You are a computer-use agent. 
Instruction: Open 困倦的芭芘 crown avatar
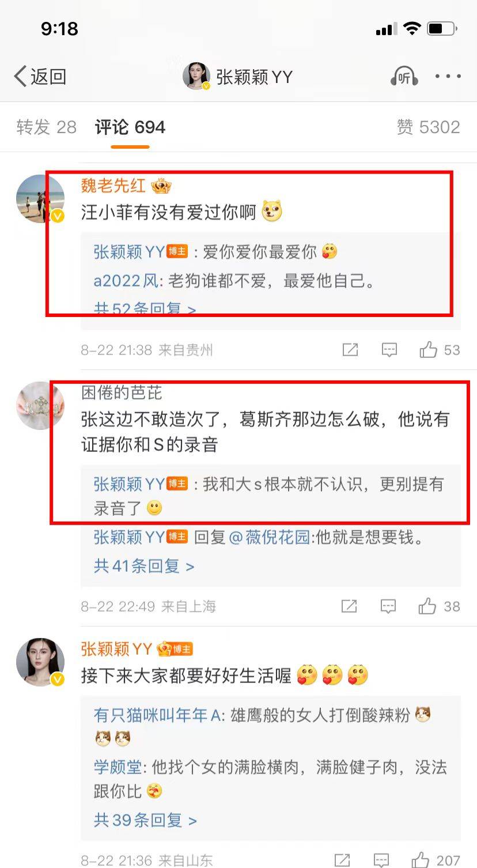coord(40,406)
